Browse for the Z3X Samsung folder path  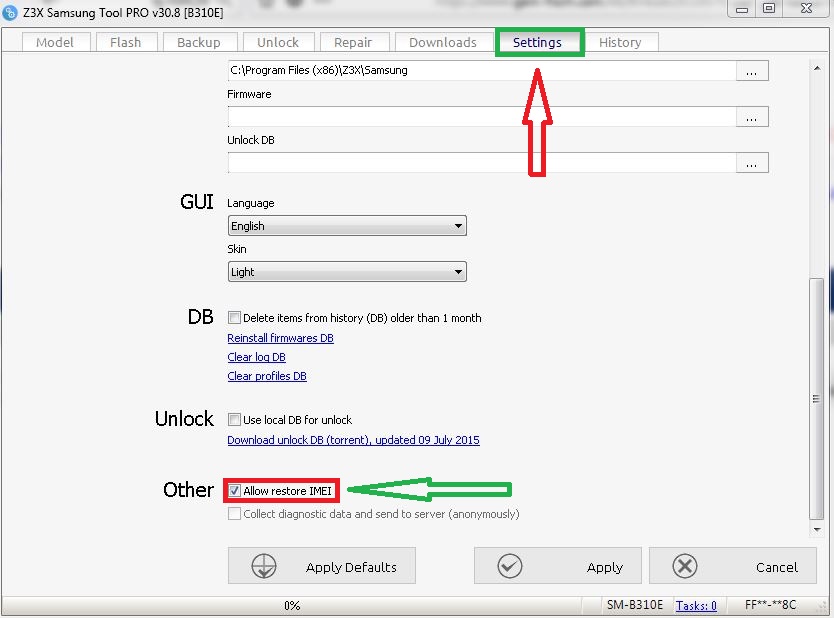pos(752,71)
